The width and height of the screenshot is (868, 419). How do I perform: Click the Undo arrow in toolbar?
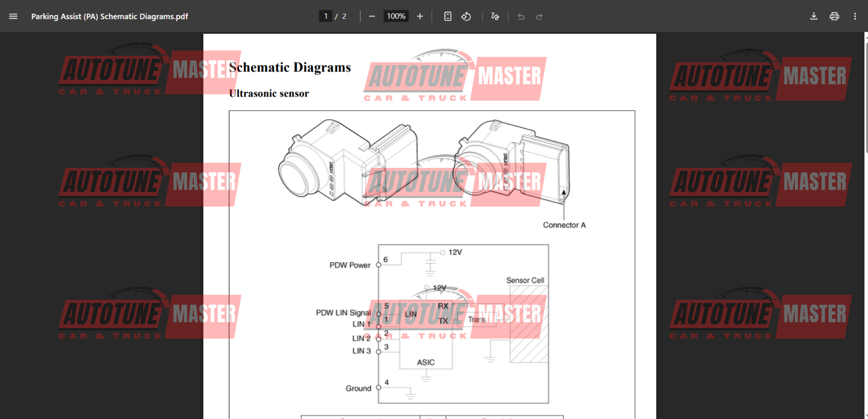[521, 16]
